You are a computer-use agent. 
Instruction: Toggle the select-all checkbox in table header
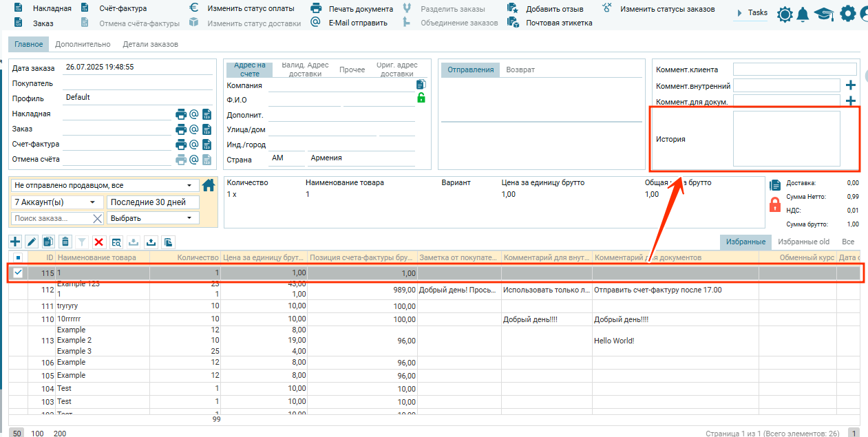[x=18, y=257]
